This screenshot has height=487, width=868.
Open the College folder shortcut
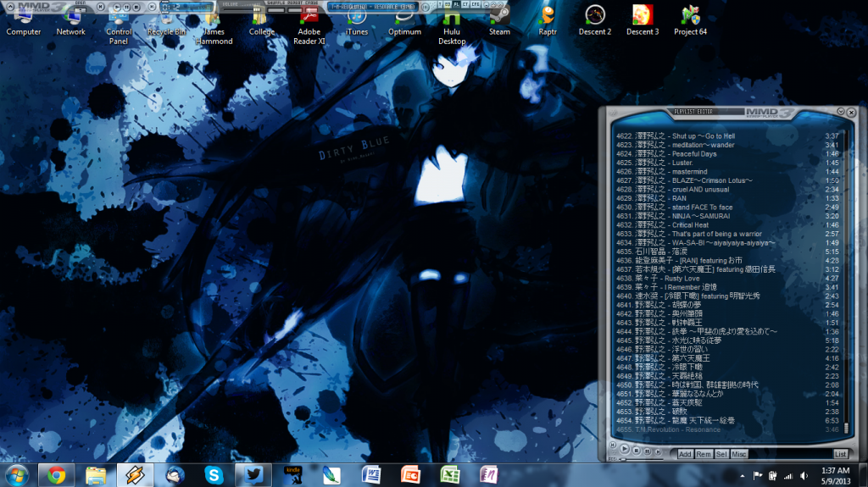click(261, 21)
